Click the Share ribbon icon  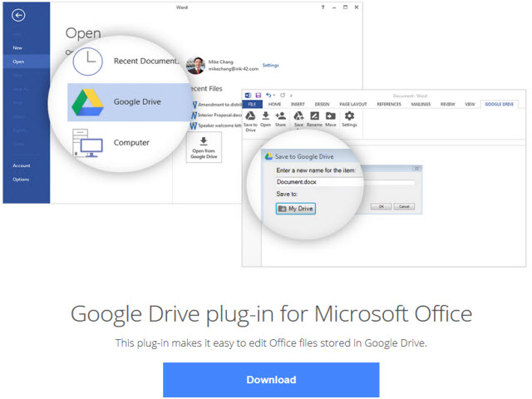point(280,116)
